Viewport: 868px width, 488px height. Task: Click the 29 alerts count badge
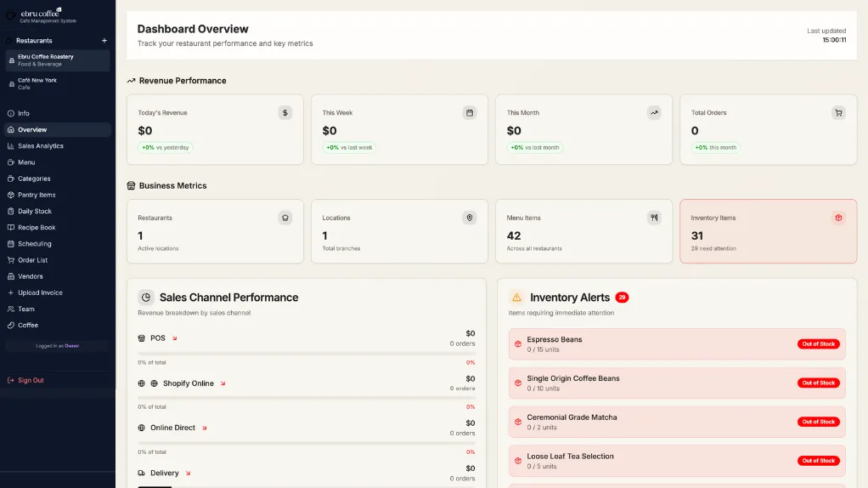pos(622,298)
